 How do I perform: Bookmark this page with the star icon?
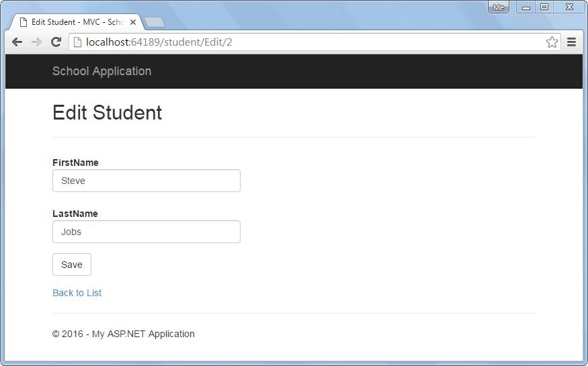click(552, 42)
